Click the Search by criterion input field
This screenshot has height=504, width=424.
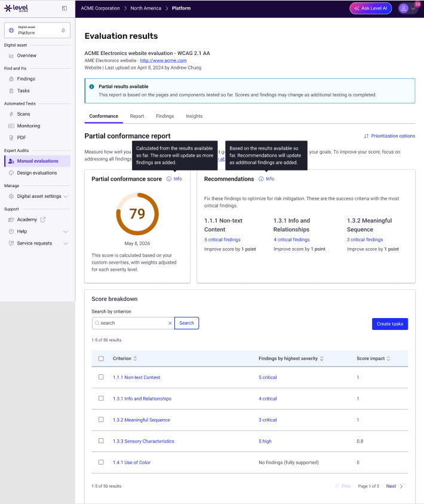pyautogui.click(x=133, y=323)
